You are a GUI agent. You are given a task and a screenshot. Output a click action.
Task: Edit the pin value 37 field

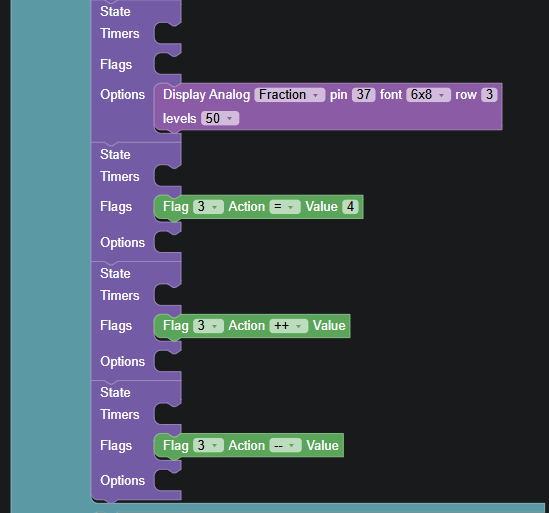(363, 95)
